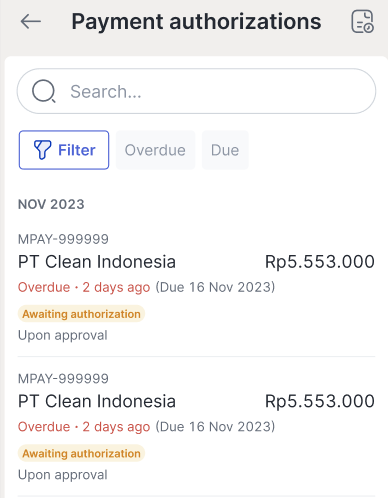
Task: Open second PT Clean Indonesia payment
Action: pyautogui.click(x=196, y=426)
